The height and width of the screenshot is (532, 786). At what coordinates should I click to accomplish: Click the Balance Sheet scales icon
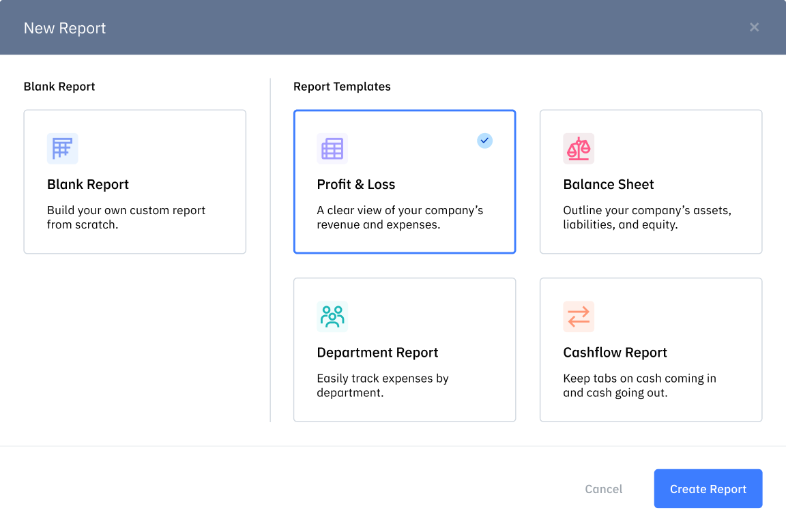point(579,149)
